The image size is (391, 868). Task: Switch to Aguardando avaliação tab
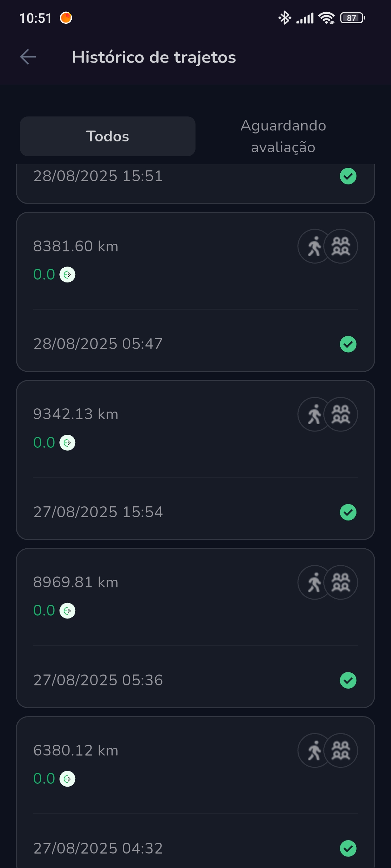coord(283,136)
